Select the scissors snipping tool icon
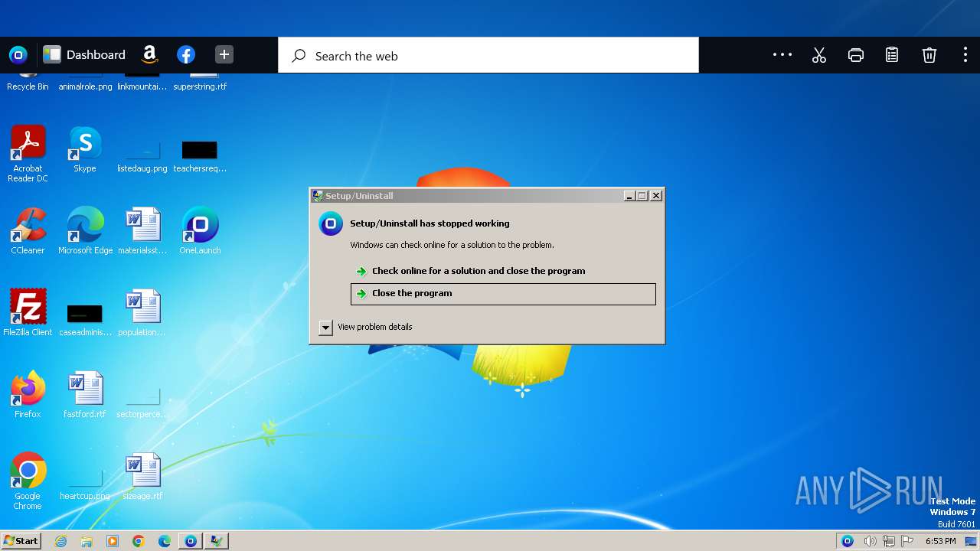 [x=819, y=55]
